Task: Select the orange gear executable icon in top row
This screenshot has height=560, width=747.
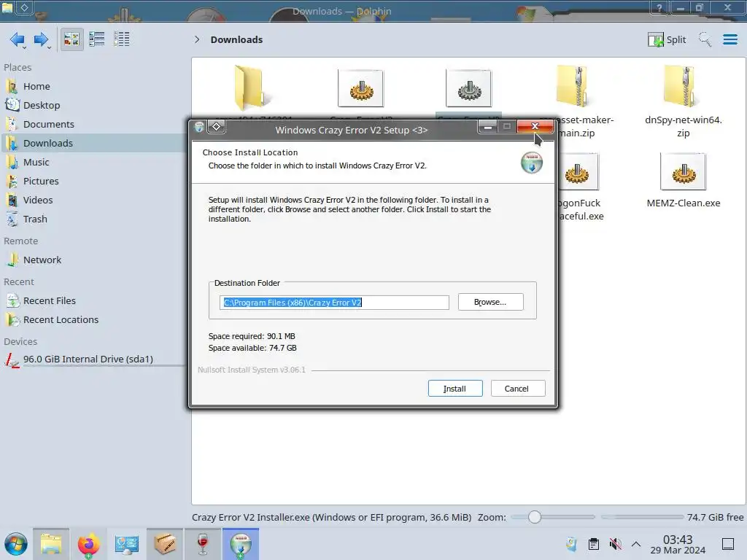Action: coord(360,88)
